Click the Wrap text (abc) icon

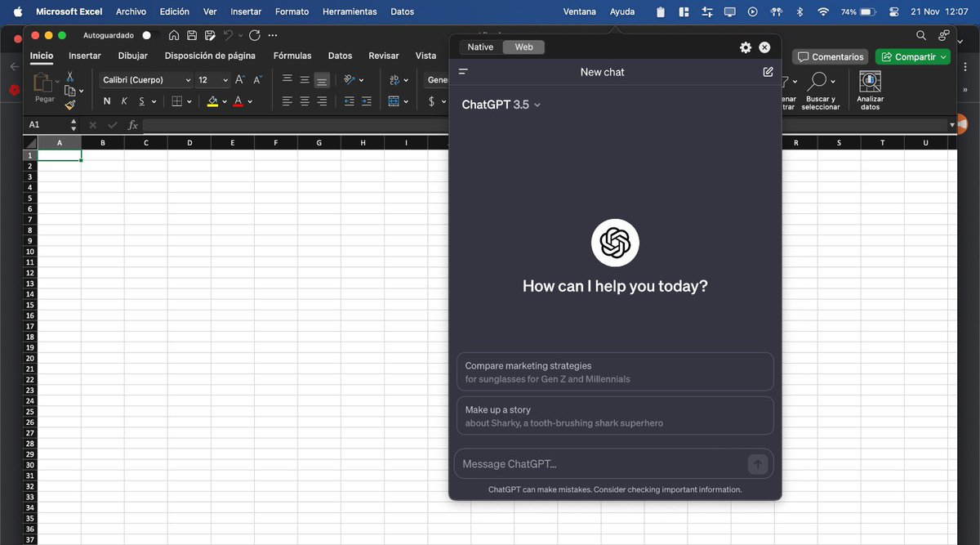[x=394, y=79]
